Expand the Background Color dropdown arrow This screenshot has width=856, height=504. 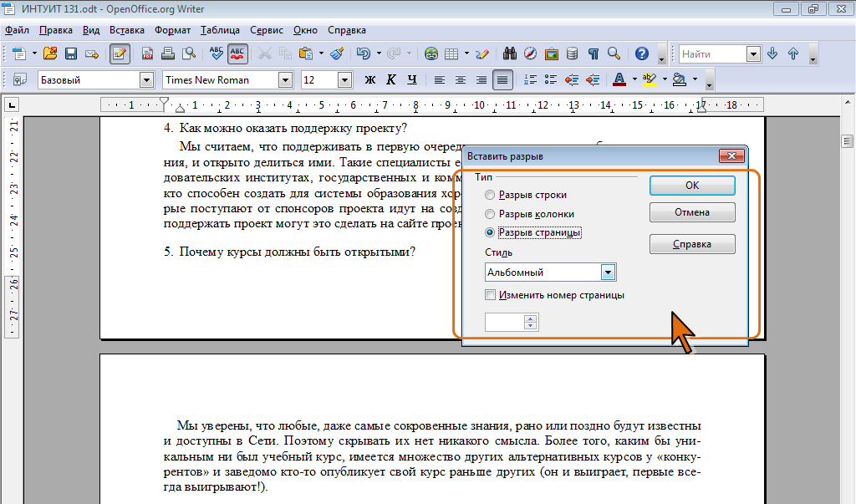[x=695, y=79]
